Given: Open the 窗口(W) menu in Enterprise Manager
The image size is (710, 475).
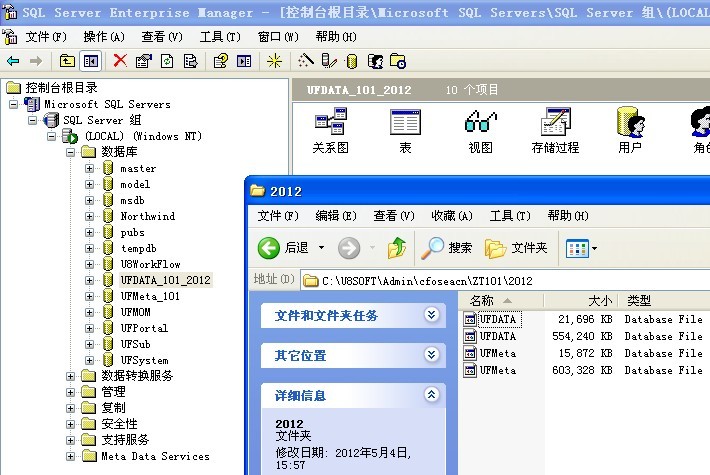Looking at the screenshot, I should 278,37.
